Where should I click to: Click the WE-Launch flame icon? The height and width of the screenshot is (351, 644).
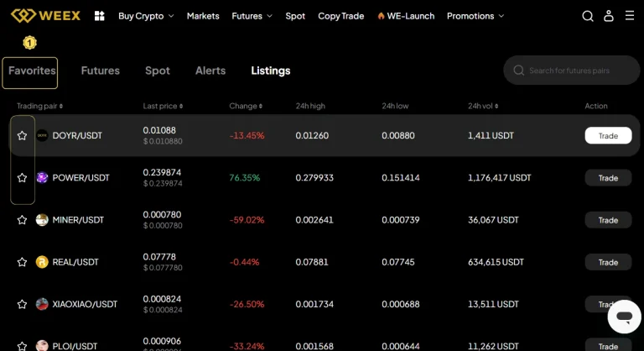click(382, 16)
